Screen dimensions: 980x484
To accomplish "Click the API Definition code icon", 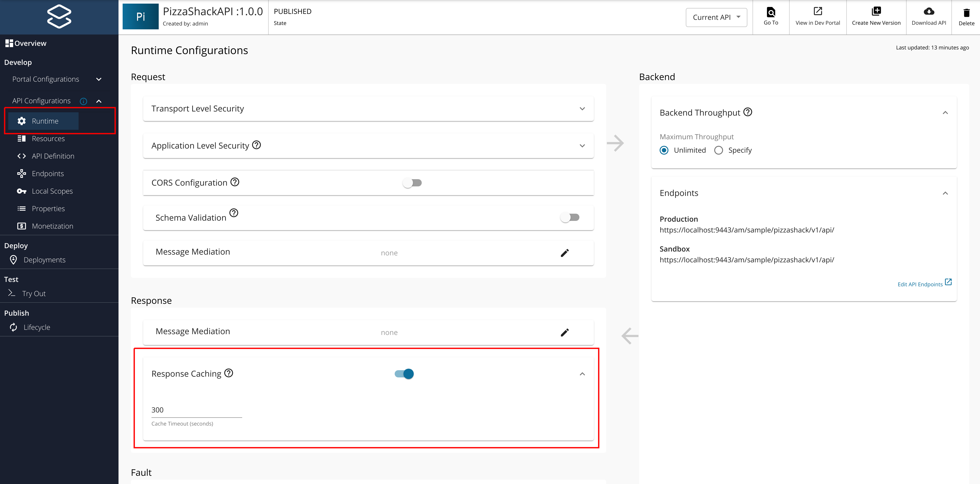I will pyautogui.click(x=21, y=156).
